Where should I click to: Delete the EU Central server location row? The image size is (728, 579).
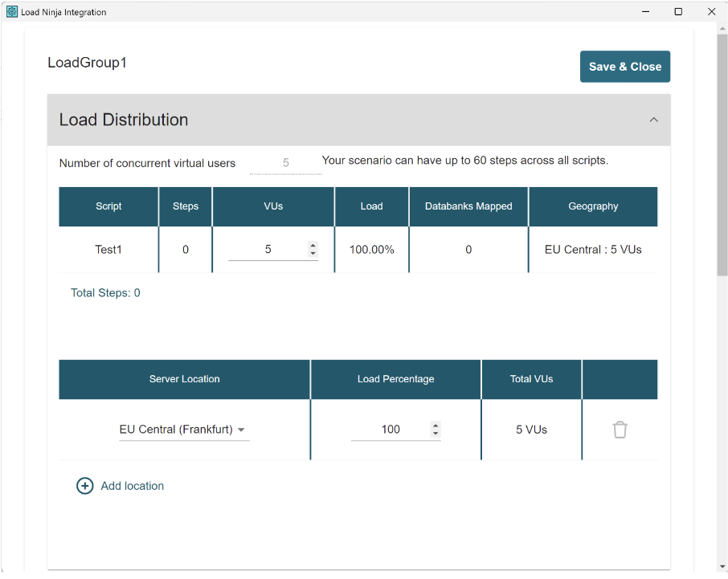click(620, 430)
